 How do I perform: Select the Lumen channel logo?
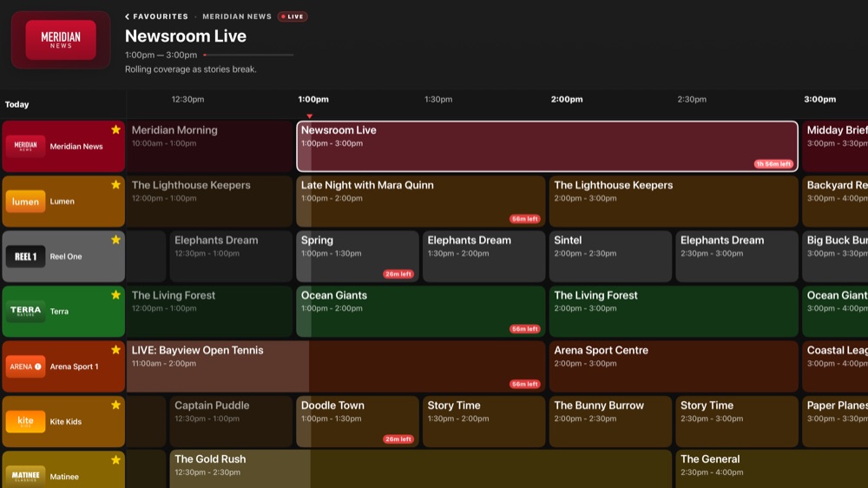25,201
